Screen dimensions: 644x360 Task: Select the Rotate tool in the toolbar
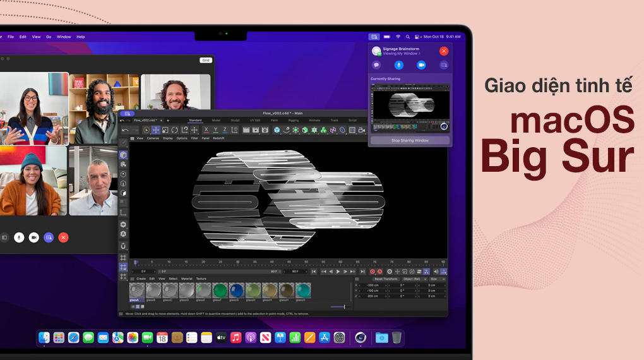(x=175, y=130)
